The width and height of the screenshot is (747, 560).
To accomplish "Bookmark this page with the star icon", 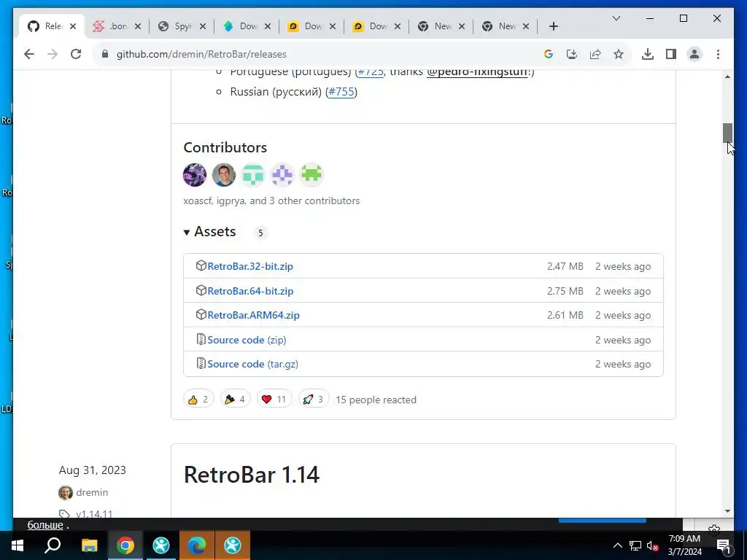I will point(619,54).
